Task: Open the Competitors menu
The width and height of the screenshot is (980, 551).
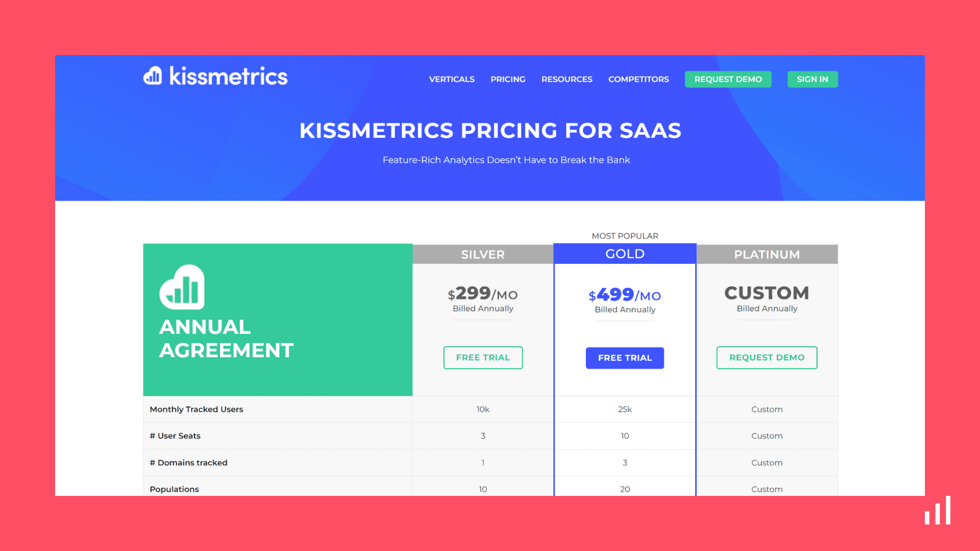Action: coord(639,79)
